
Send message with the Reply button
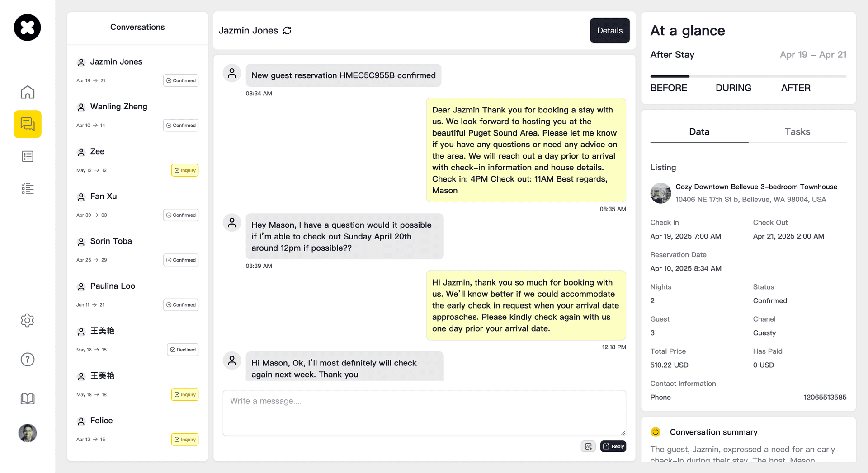point(613,446)
